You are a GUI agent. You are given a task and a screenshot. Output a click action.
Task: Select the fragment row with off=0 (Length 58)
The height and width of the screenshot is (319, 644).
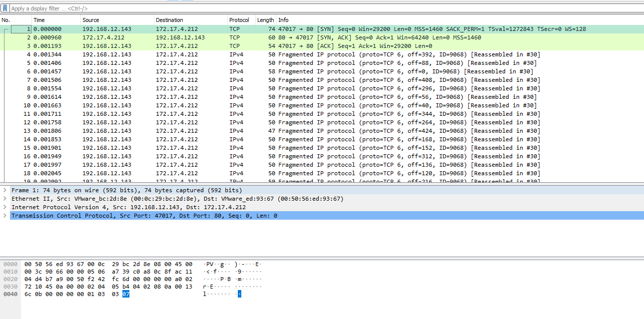(322, 71)
